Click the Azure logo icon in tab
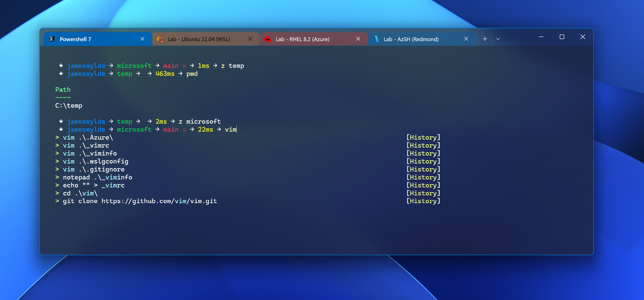The width and height of the screenshot is (644, 300). click(x=376, y=39)
